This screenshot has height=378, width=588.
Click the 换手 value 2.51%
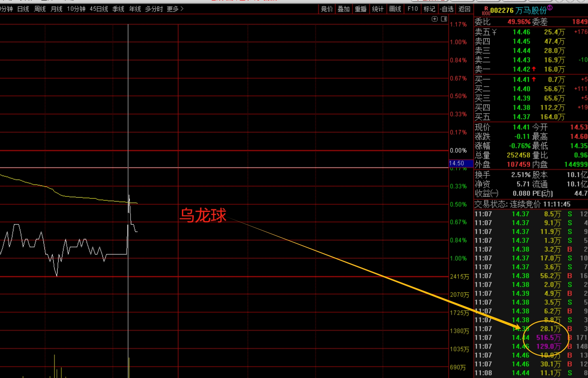[x=521, y=175]
